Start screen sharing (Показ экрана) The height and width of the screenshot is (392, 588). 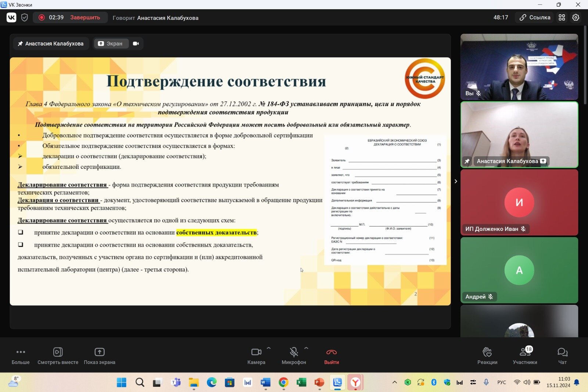[99, 356]
